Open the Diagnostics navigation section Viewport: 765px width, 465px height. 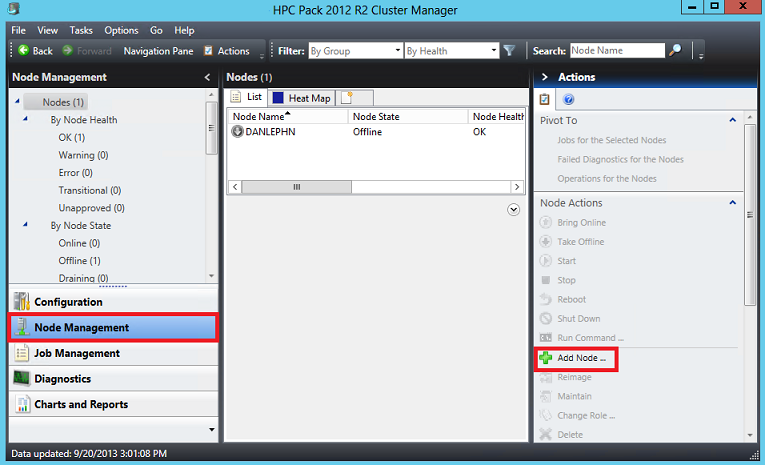pyautogui.click(x=113, y=379)
